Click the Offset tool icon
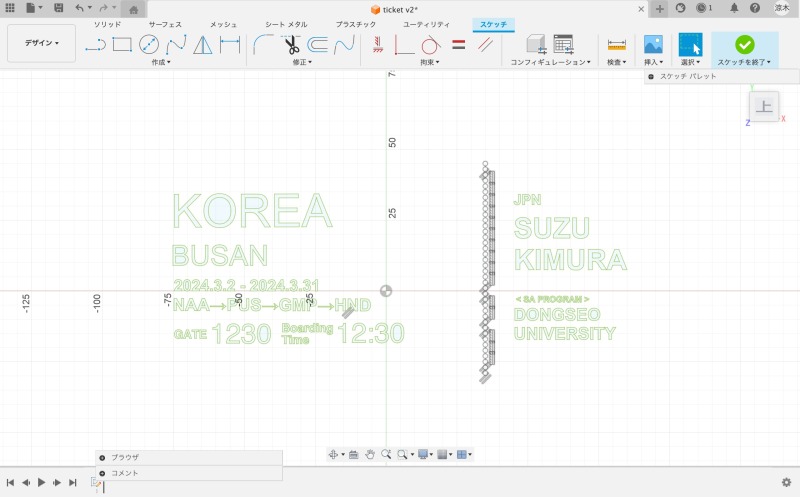 tap(318, 44)
